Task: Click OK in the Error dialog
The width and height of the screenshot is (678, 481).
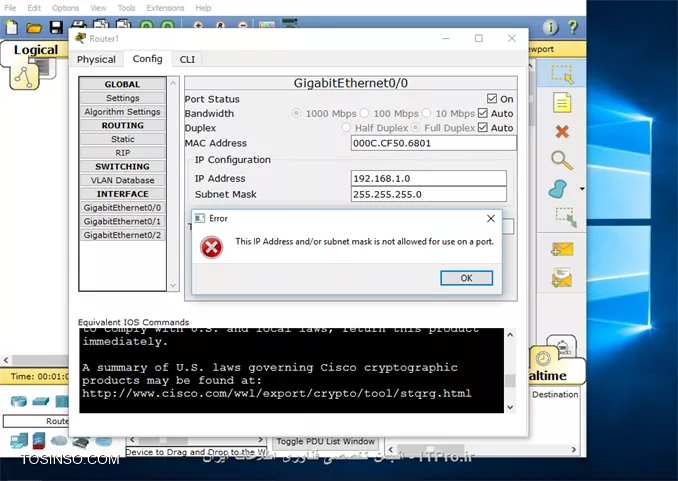Action: coord(466,278)
